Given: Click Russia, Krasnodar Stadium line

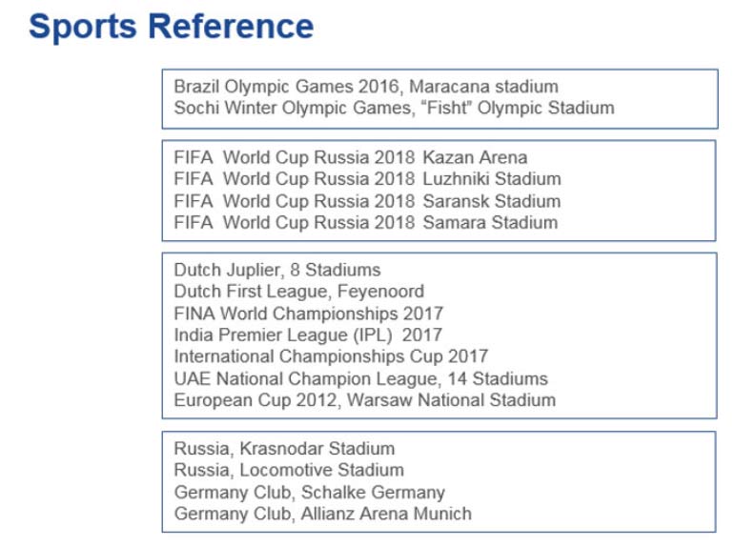Looking at the screenshot, I should pyautogui.click(x=284, y=448).
